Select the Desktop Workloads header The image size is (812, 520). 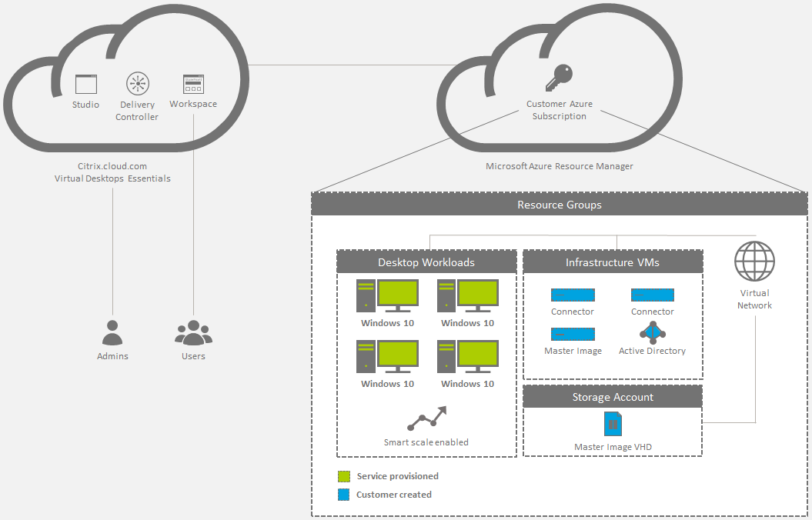[426, 262]
